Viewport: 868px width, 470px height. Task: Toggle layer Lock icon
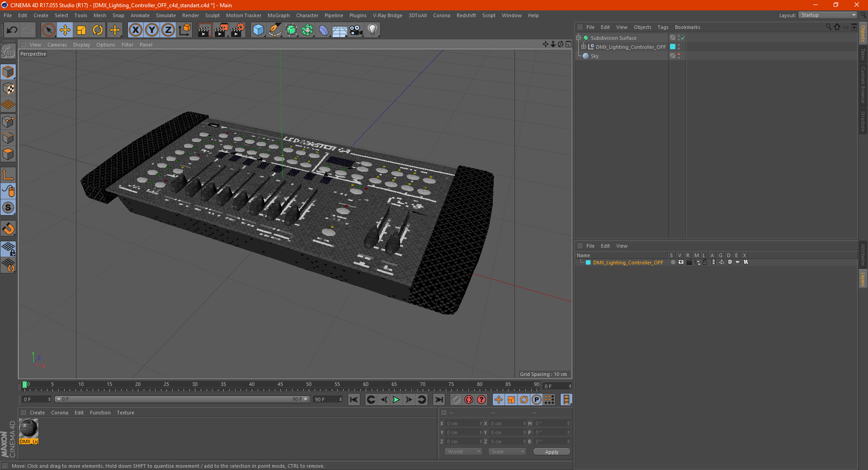click(x=705, y=262)
